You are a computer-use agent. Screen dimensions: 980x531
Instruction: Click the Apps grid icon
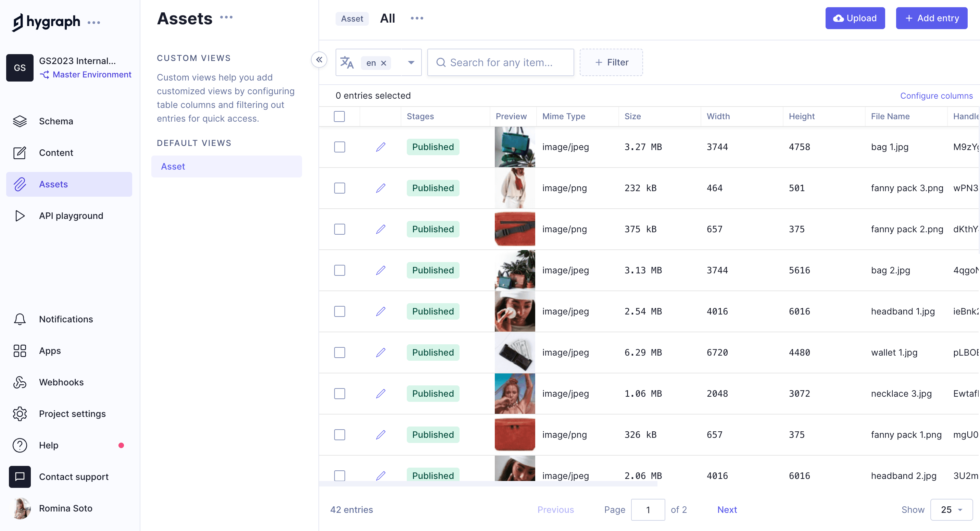(20, 350)
